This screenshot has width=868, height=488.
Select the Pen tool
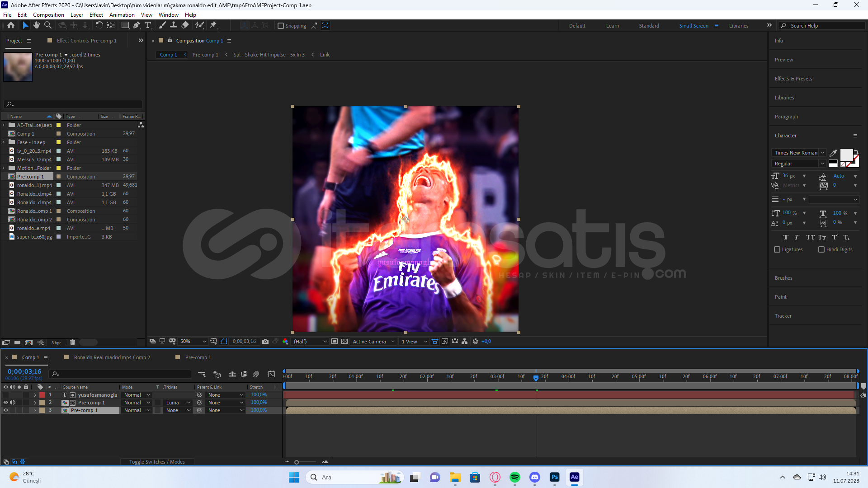pyautogui.click(x=137, y=25)
